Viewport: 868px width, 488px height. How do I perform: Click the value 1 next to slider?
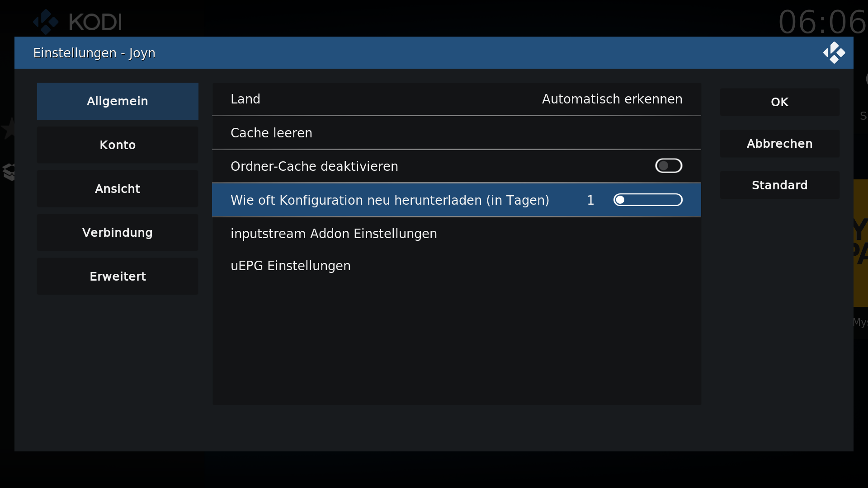pyautogui.click(x=590, y=200)
